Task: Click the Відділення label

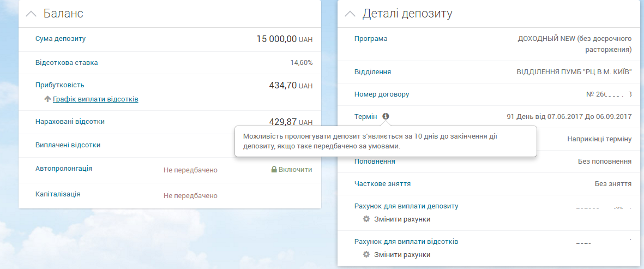Action: [x=372, y=72]
